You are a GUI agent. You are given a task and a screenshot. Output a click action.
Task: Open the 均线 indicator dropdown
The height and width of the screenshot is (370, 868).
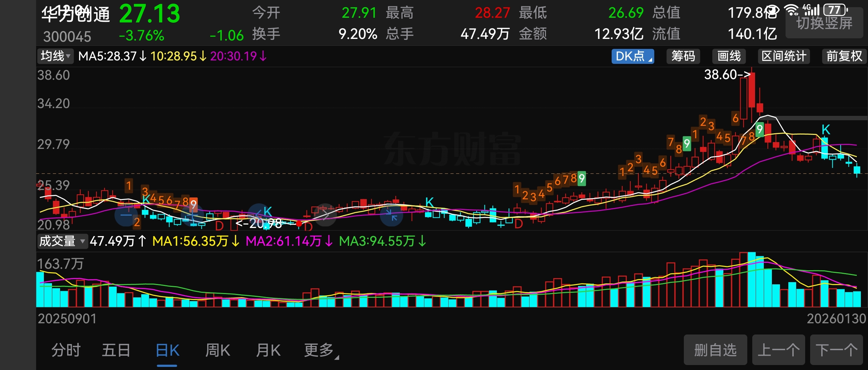tap(56, 56)
